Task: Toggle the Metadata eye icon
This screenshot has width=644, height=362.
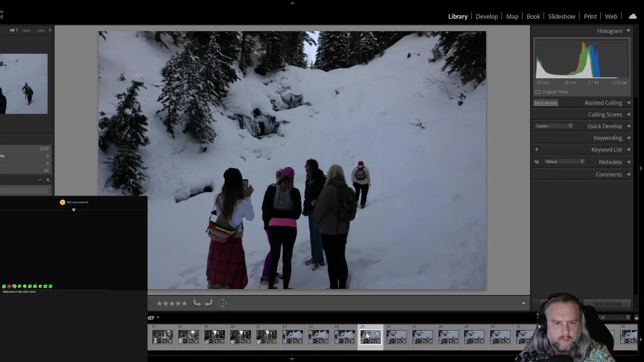Action: point(536,162)
